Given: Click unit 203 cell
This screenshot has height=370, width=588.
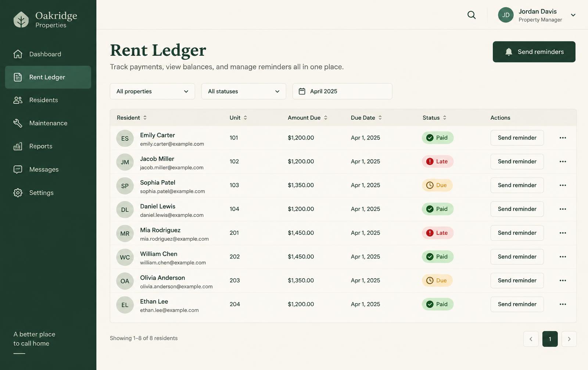Looking at the screenshot, I should pyautogui.click(x=235, y=280).
